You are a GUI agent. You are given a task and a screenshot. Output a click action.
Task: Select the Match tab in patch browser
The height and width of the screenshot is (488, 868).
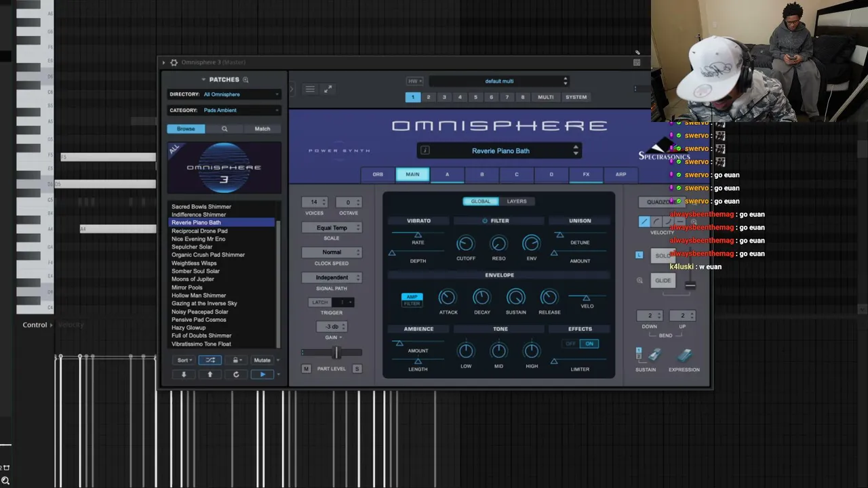[x=262, y=129]
